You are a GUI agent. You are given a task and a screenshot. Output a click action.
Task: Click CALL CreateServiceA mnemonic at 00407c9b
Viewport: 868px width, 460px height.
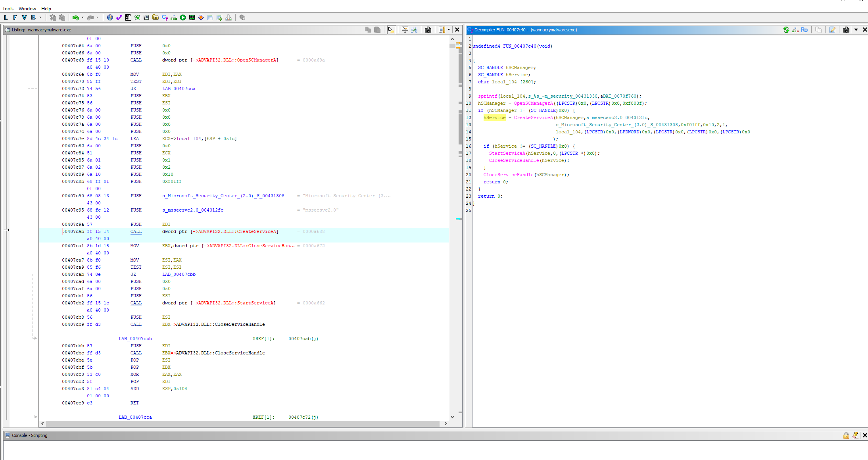point(136,232)
